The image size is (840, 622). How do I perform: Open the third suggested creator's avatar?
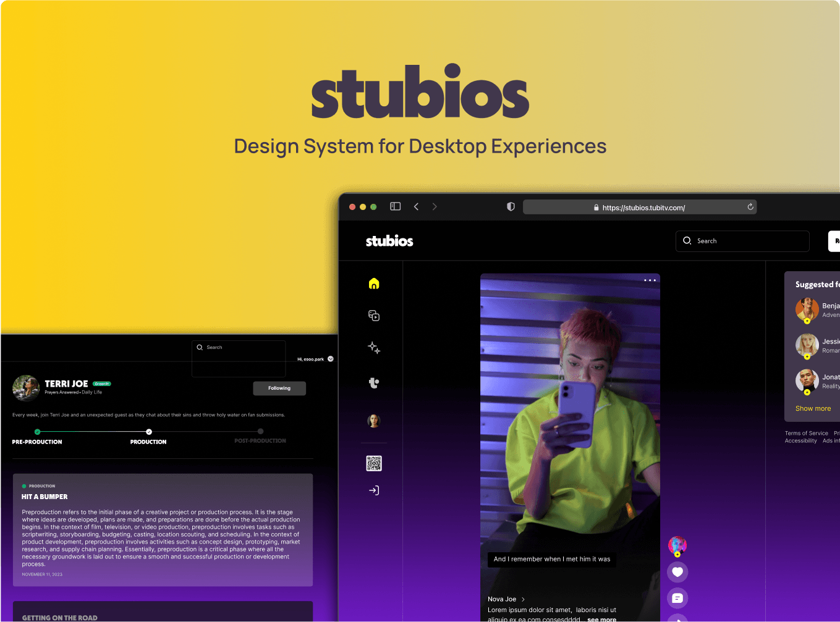point(807,381)
